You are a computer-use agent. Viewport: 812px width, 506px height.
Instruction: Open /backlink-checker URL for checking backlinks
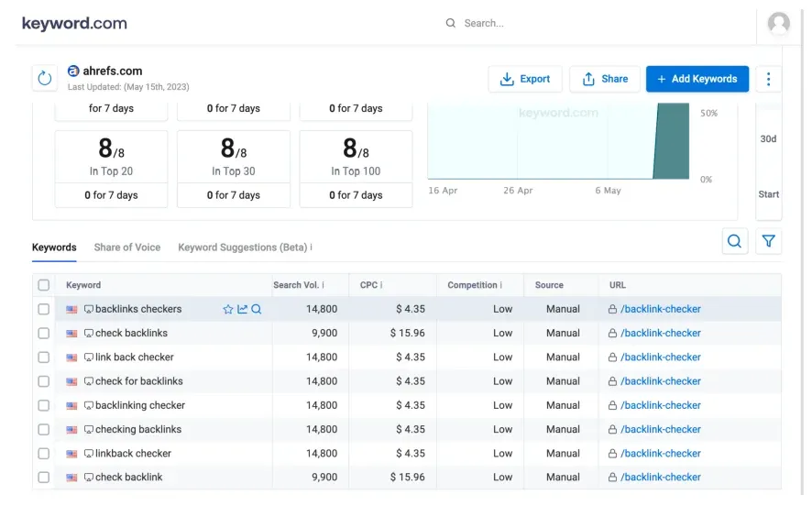(660, 430)
